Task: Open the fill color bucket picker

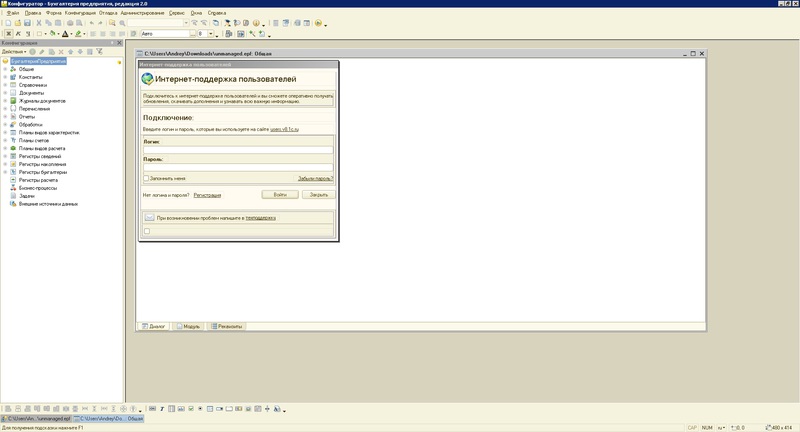Action: click(x=52, y=34)
